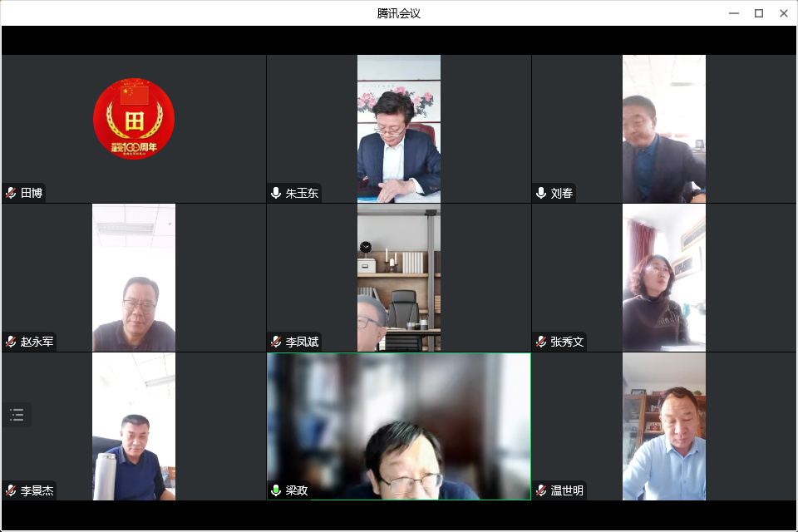Click the muted mic icon beside 赵永军

click(12, 342)
